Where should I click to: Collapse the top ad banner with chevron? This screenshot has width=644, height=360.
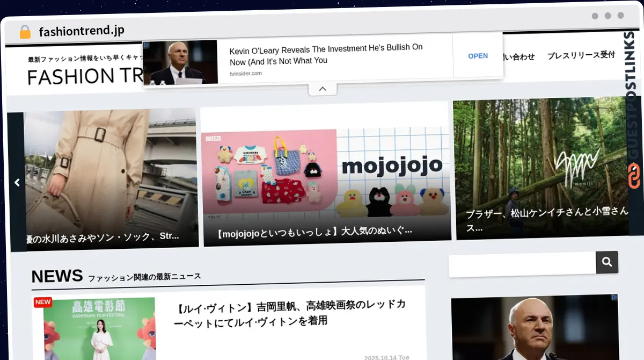point(323,89)
